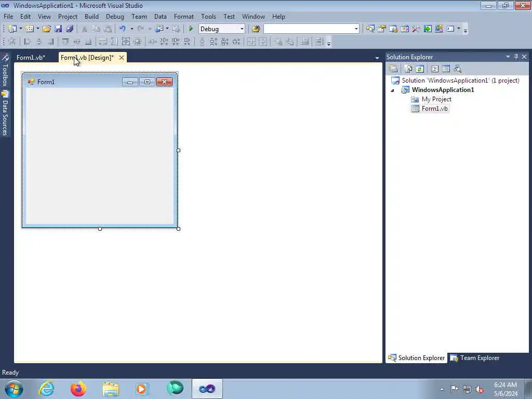Viewport: 532px width, 399px height.
Task: Click the Add New Item toolbar icon
Action: pos(30,29)
